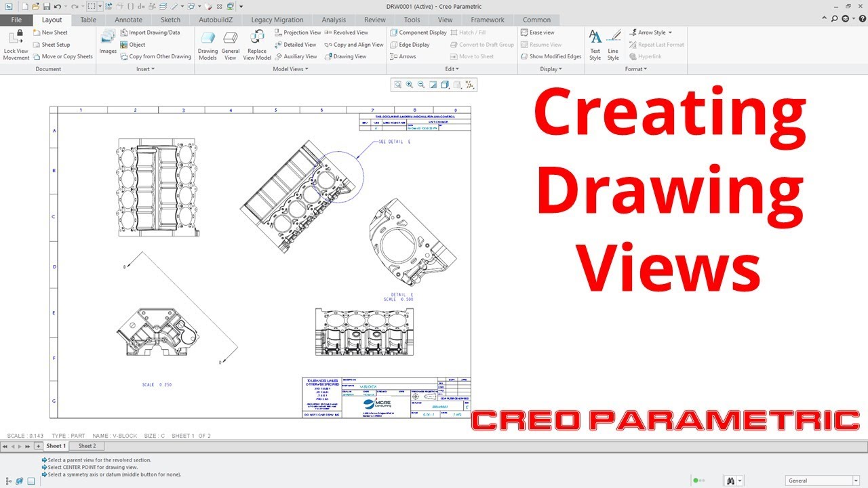Click the Arrows tool
868x488 pixels.
(x=403, y=57)
